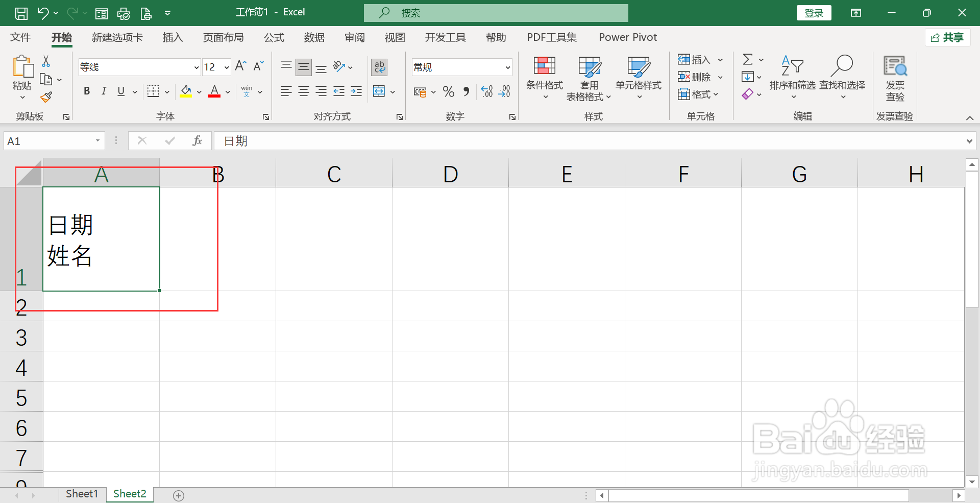Open the Power Pivot tab
This screenshot has height=503, width=980.
coord(628,37)
